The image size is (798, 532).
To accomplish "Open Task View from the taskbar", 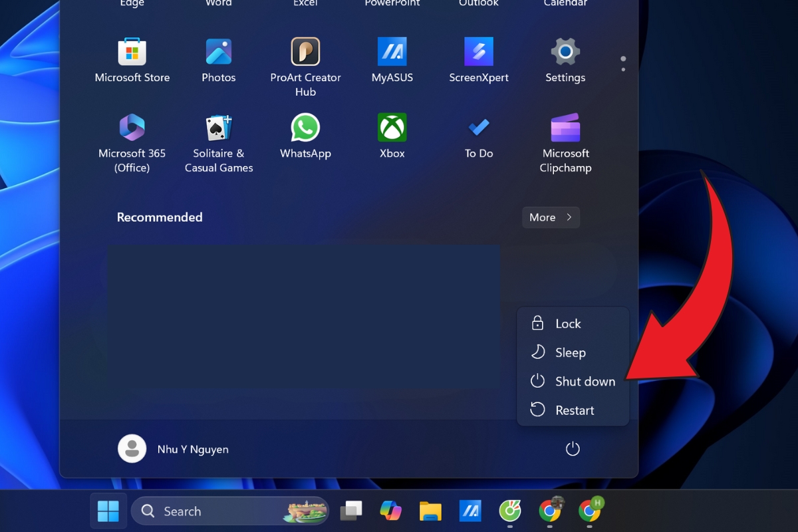I will click(351, 511).
